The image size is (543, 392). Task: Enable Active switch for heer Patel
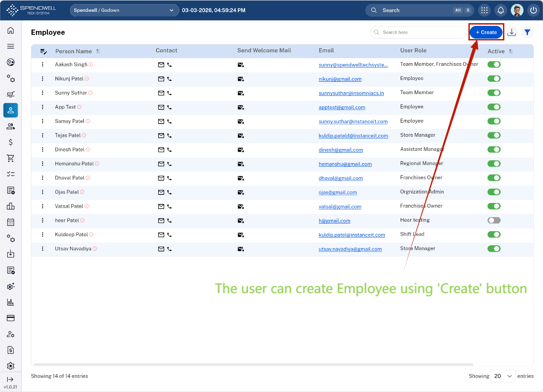point(494,220)
